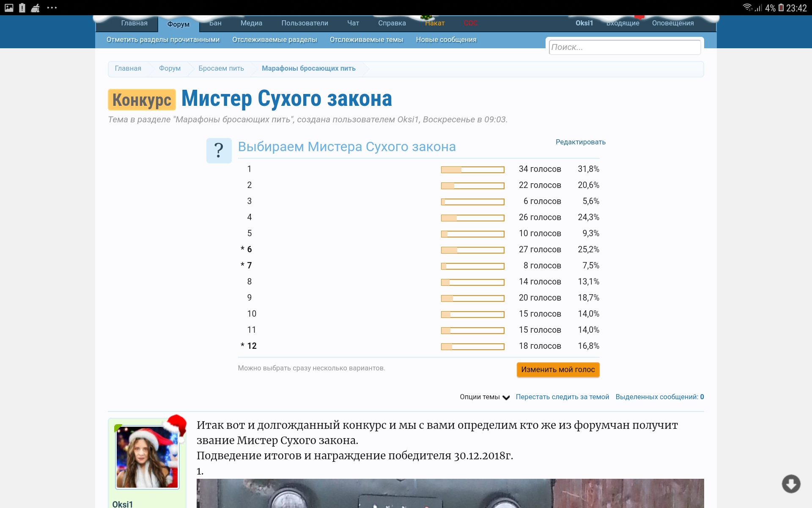This screenshot has width=812, height=508.
Task: Click the Бросаем пить breadcrumb link
Action: [222, 68]
